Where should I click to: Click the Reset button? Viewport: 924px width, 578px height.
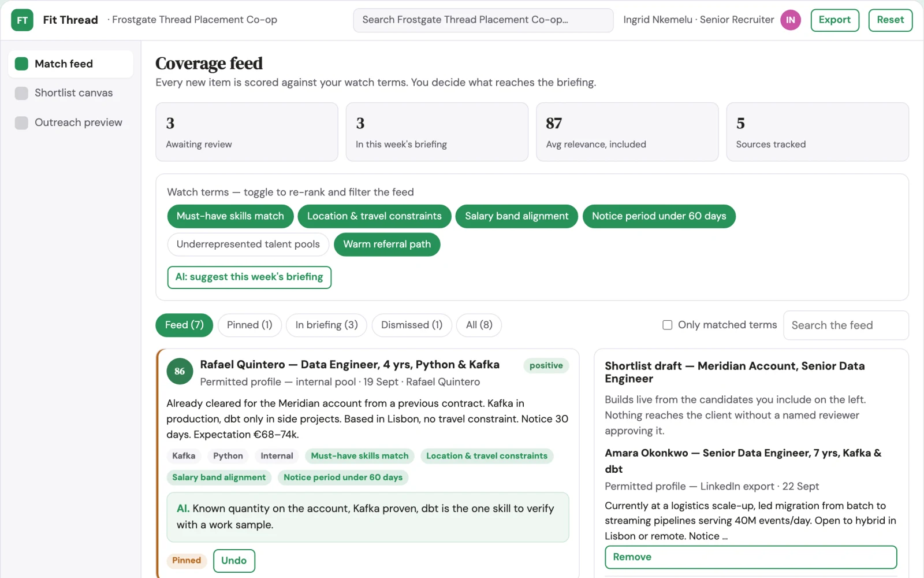[890, 20]
